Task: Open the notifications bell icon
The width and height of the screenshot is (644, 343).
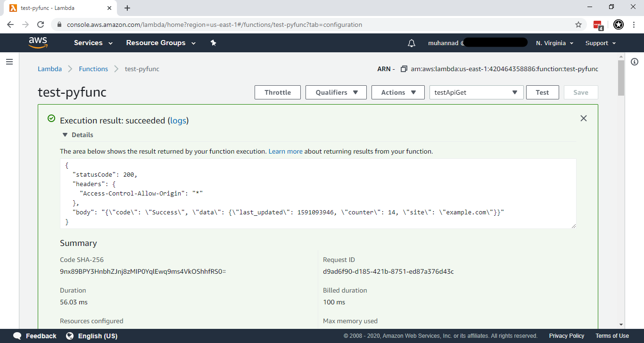Action: coord(411,43)
